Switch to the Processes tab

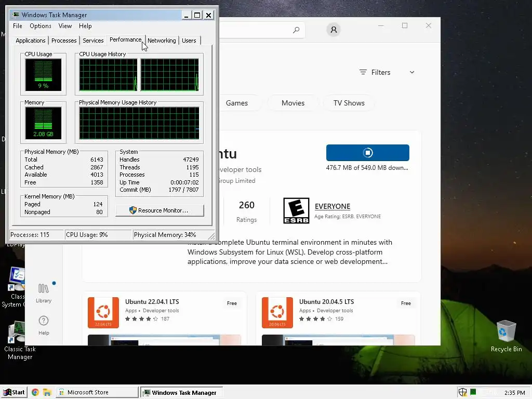click(x=64, y=41)
